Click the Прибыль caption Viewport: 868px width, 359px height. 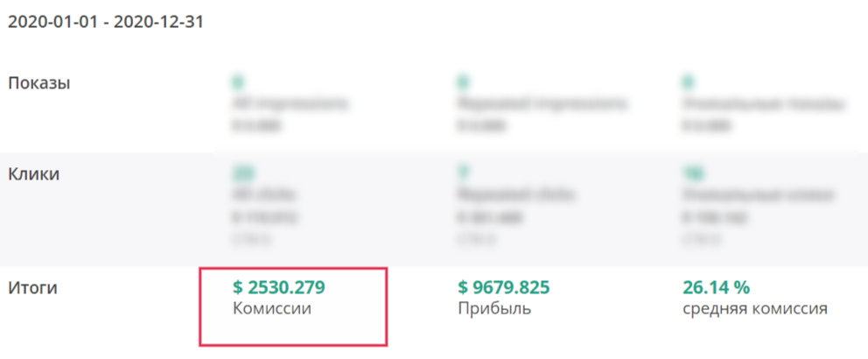point(494,308)
